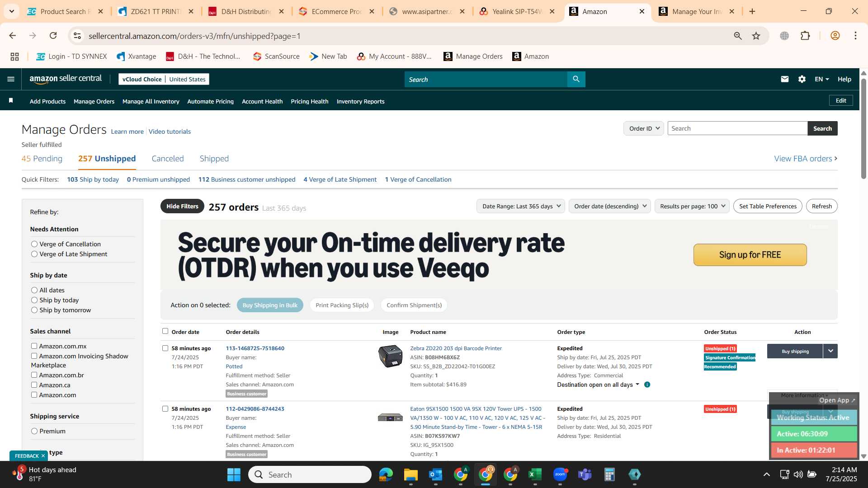Expand the Buy shipping dropdown arrow for first order
Viewport: 868px width, 488px height.
[x=830, y=351]
